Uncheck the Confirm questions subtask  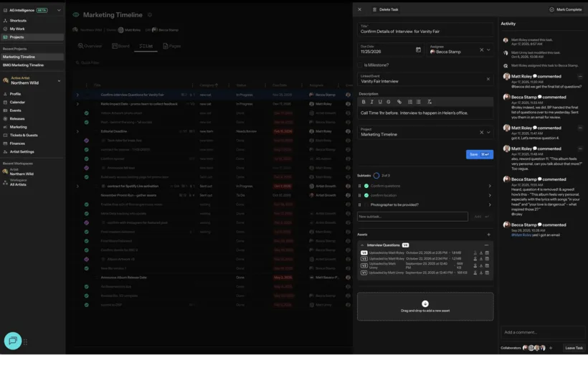pos(366,186)
